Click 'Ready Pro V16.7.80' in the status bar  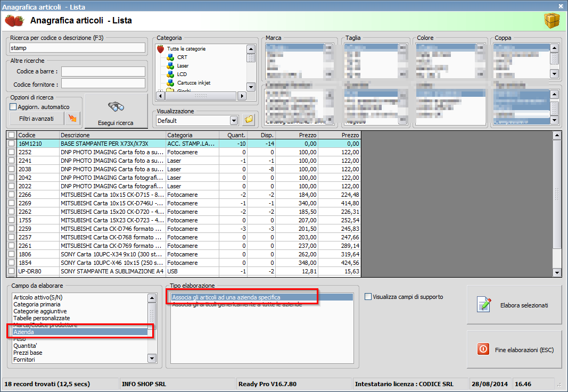[x=267, y=384]
